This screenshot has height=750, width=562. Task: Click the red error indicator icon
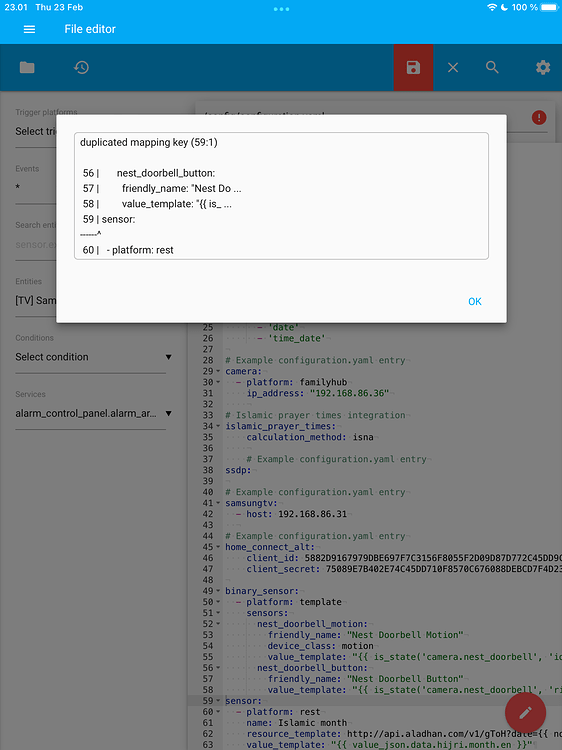[539, 117]
